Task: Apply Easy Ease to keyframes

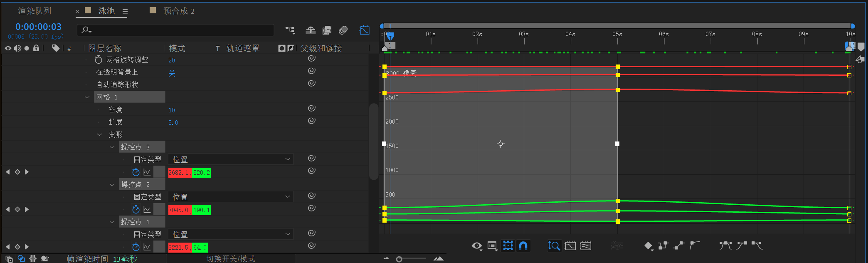Action: (x=725, y=246)
